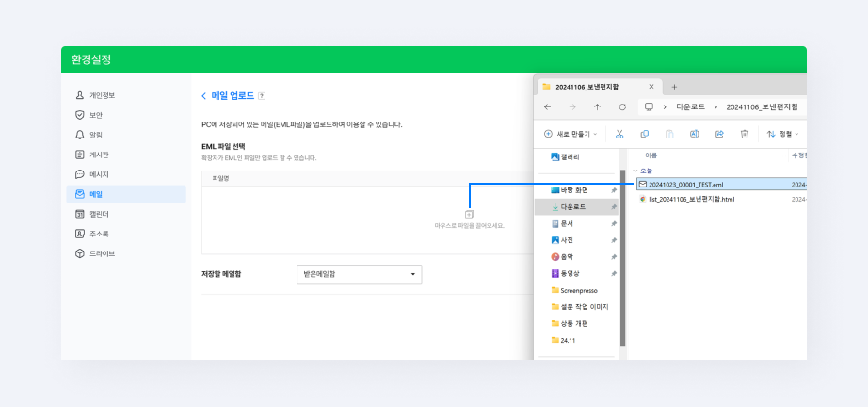Open 새로 만들기 menu in Explorer
868x407 pixels.
pos(571,134)
